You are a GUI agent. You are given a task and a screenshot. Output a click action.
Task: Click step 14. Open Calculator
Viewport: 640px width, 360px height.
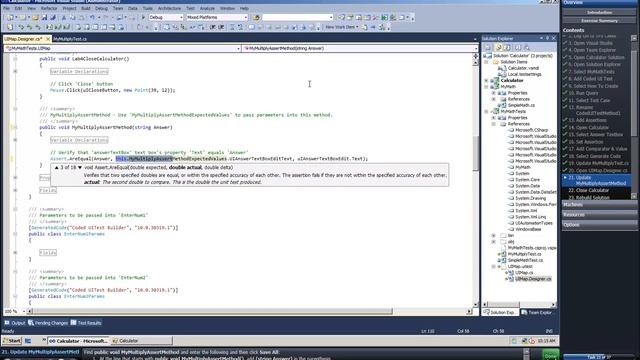point(588,127)
